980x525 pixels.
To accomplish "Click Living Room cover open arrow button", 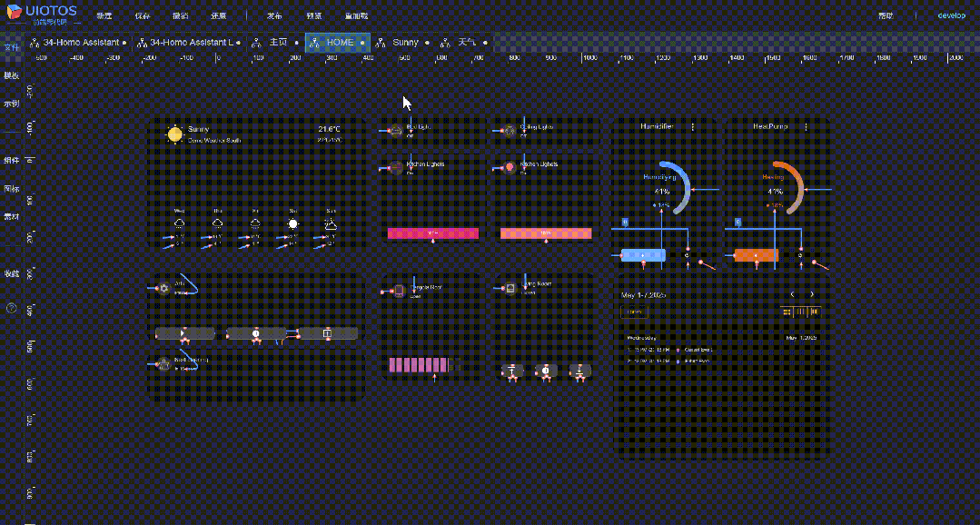I will click(512, 371).
